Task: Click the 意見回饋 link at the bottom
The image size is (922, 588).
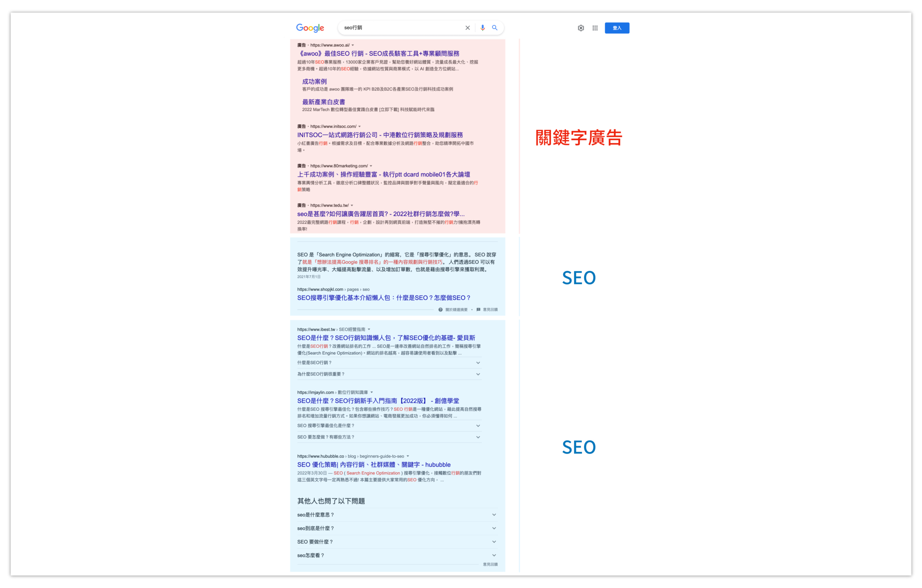Action: pos(489,564)
